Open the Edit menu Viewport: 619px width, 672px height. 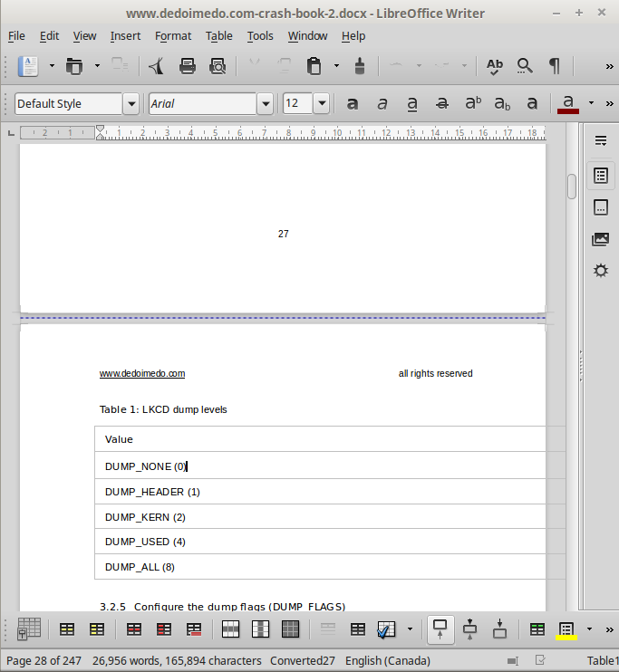(x=49, y=36)
